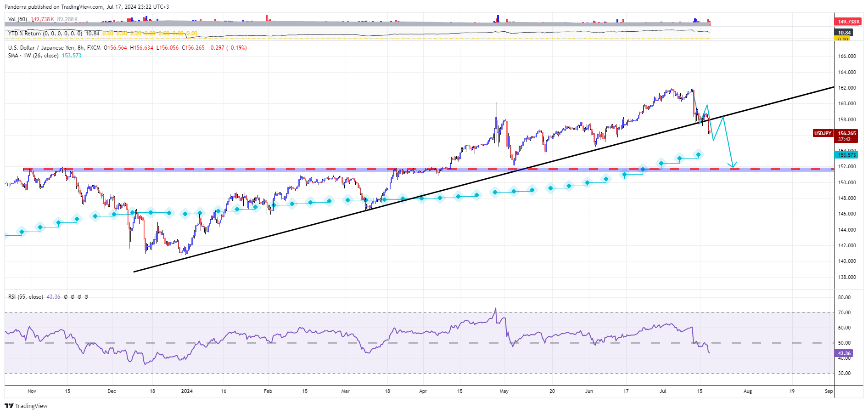The height and width of the screenshot is (414, 868).
Task: Click the Pandorra published on TradingView.com header
Action: (87, 7)
